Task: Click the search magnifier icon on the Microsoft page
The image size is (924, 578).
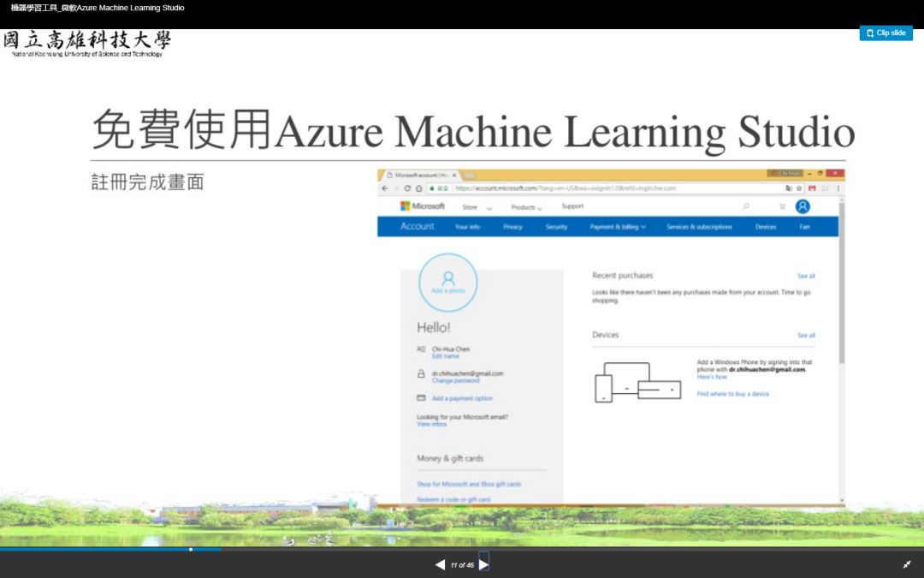Action: pos(746,206)
